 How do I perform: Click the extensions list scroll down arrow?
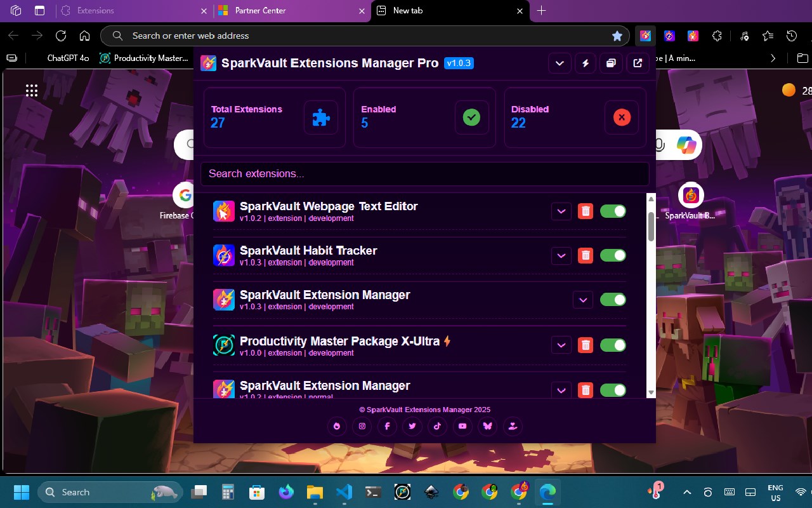[651, 392]
